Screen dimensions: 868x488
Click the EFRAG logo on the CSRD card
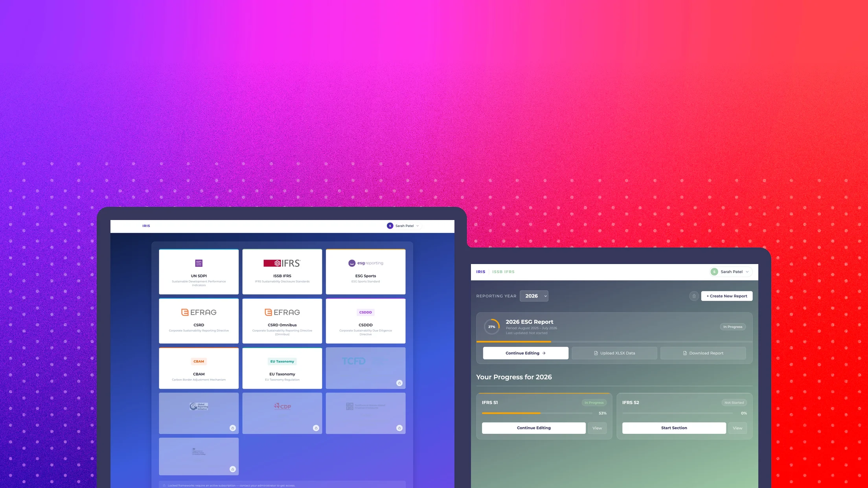coord(199,312)
